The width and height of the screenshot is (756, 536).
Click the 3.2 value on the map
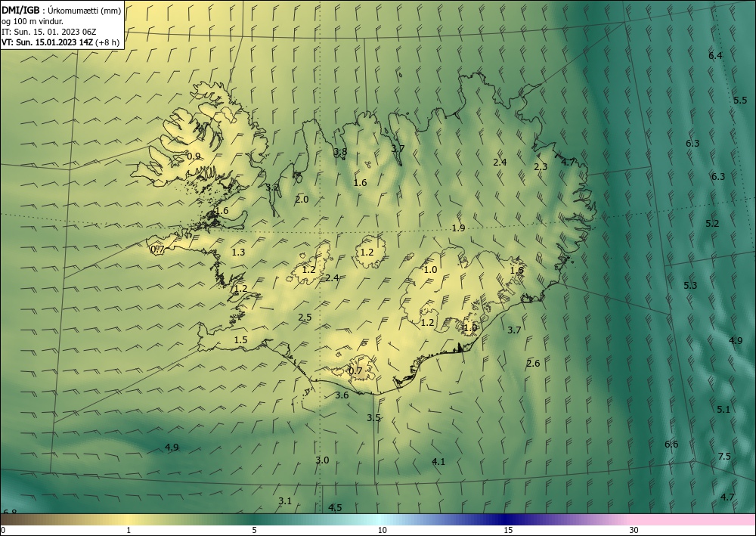[x=272, y=187]
